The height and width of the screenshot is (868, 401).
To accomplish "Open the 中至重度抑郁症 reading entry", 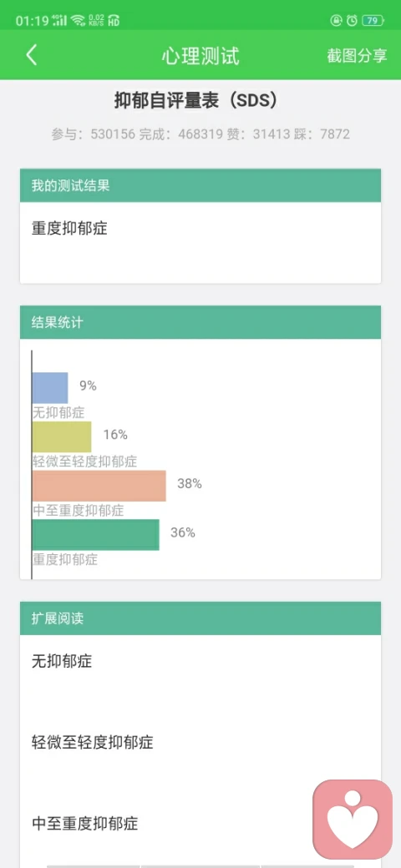I will pos(84,824).
